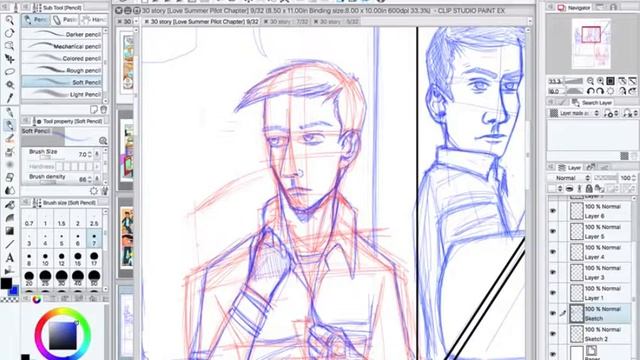Toggle visibility of Paper layer
This screenshot has width=640, height=360.
tap(553, 353)
